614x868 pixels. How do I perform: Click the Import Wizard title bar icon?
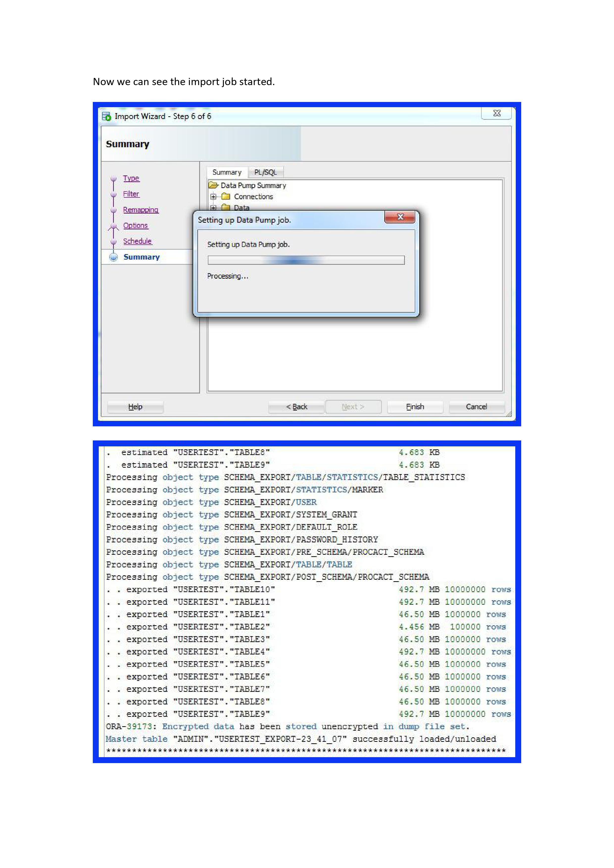106,117
